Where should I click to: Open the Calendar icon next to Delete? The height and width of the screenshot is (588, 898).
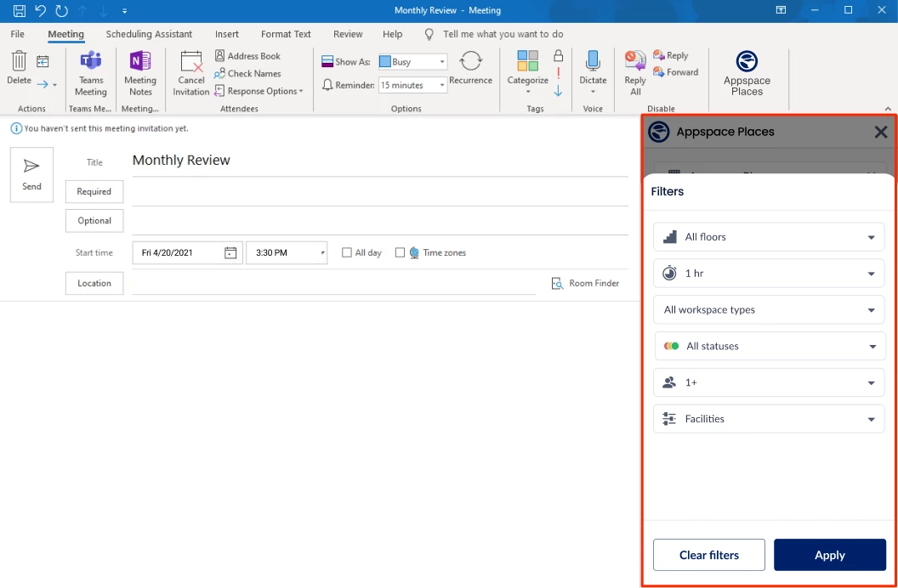pyautogui.click(x=43, y=61)
